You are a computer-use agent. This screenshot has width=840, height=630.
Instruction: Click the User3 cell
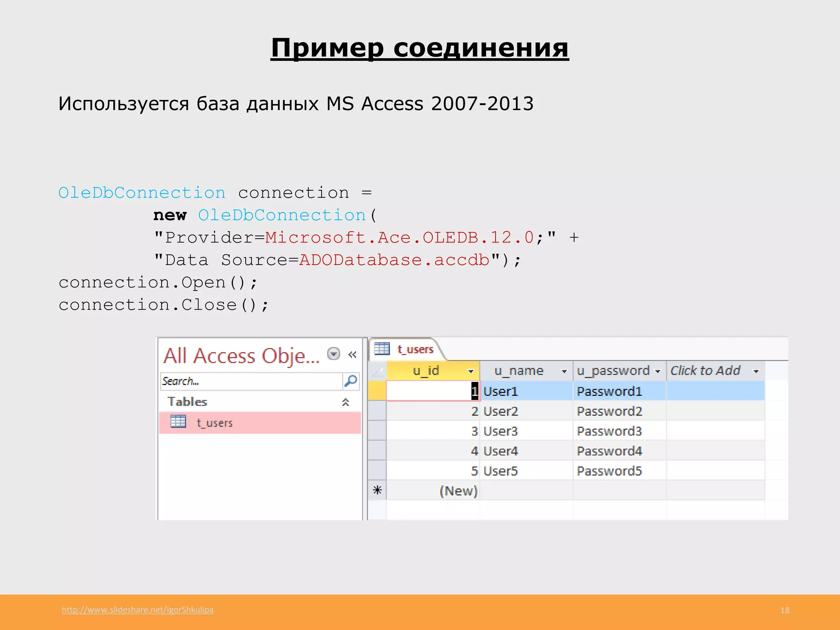tap(526, 431)
